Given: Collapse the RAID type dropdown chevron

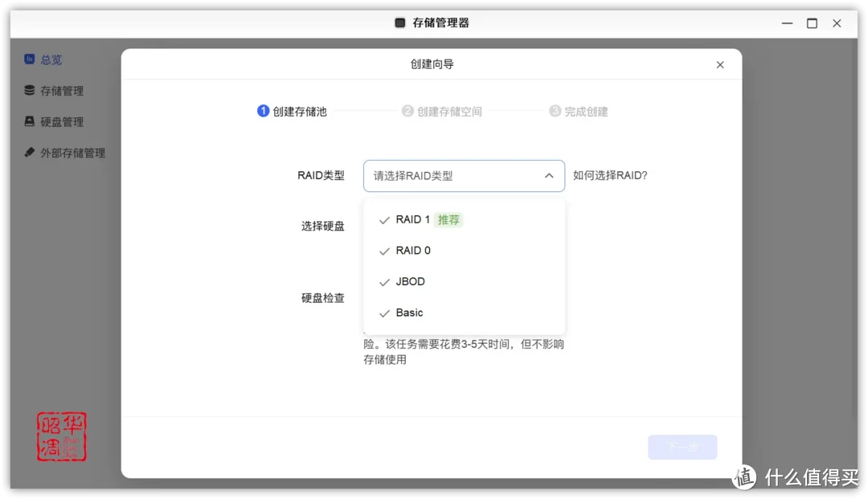Looking at the screenshot, I should coord(549,175).
